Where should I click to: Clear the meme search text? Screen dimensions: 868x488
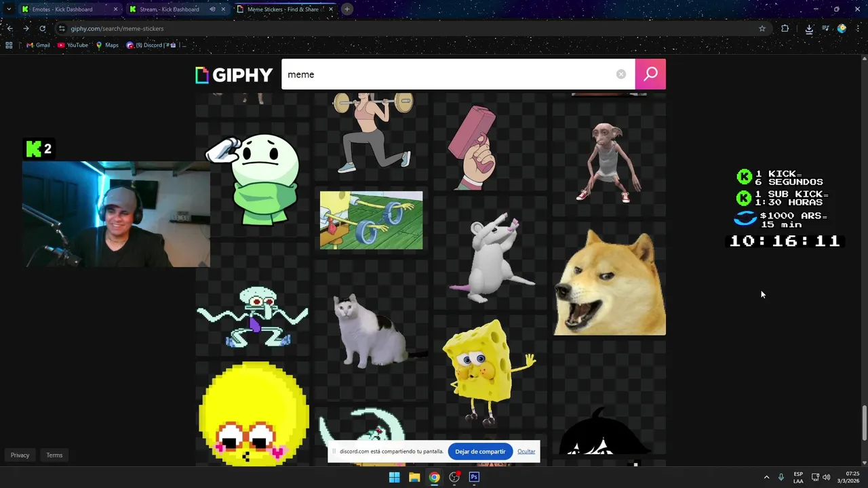[x=621, y=75]
